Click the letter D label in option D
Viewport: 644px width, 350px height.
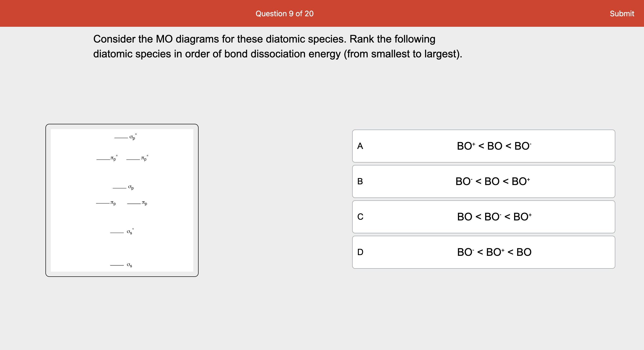pyautogui.click(x=360, y=252)
